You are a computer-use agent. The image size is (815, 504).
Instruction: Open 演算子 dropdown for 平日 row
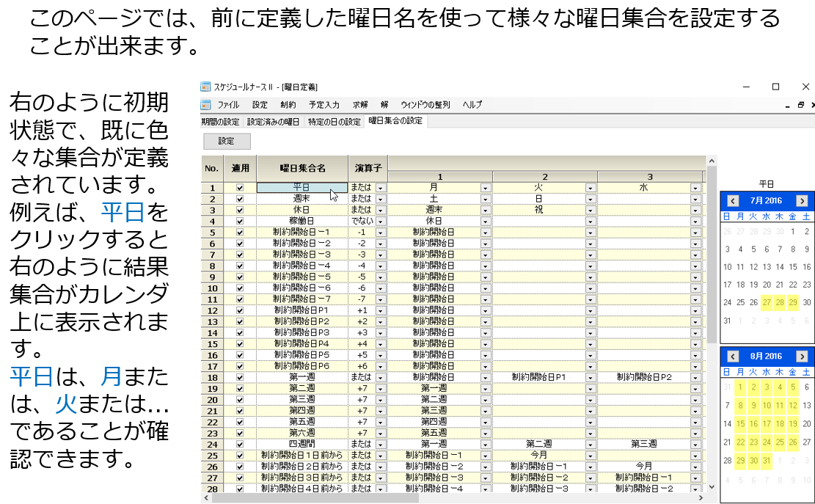click(381, 188)
